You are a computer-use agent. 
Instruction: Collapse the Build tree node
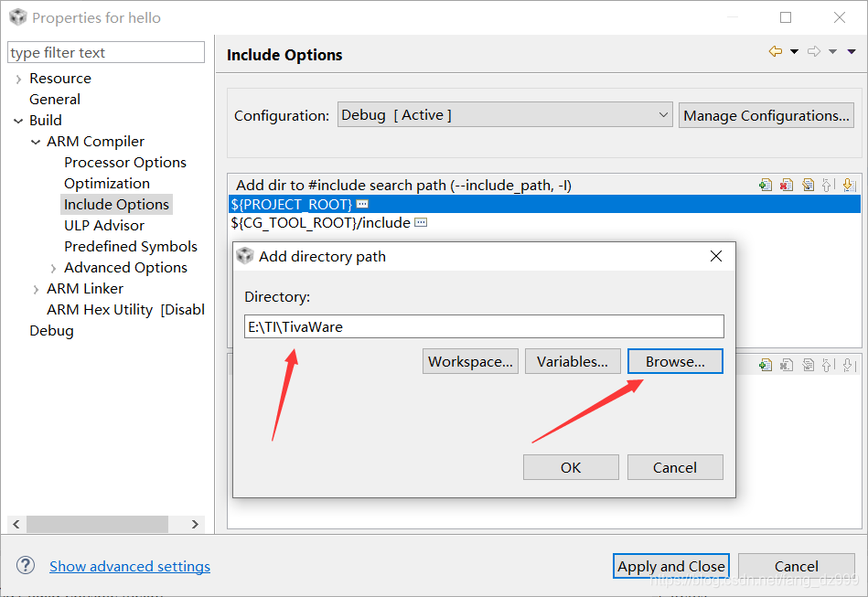pyautogui.click(x=19, y=121)
